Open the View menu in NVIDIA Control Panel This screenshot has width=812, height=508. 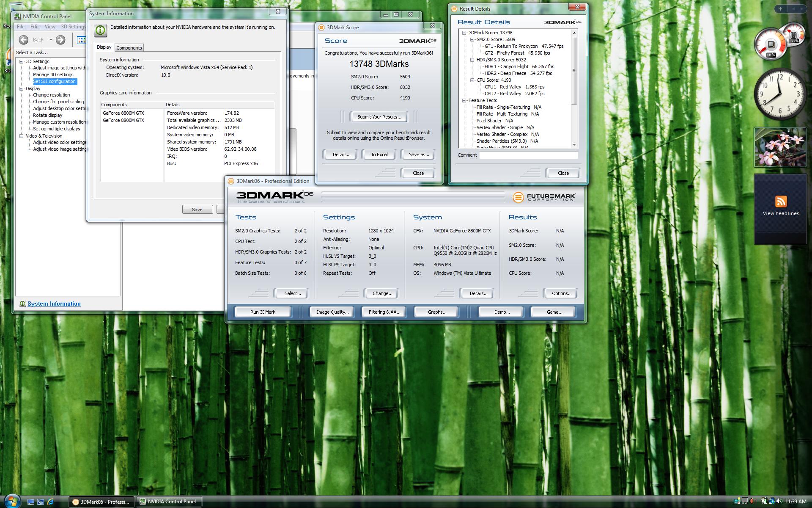pos(50,26)
